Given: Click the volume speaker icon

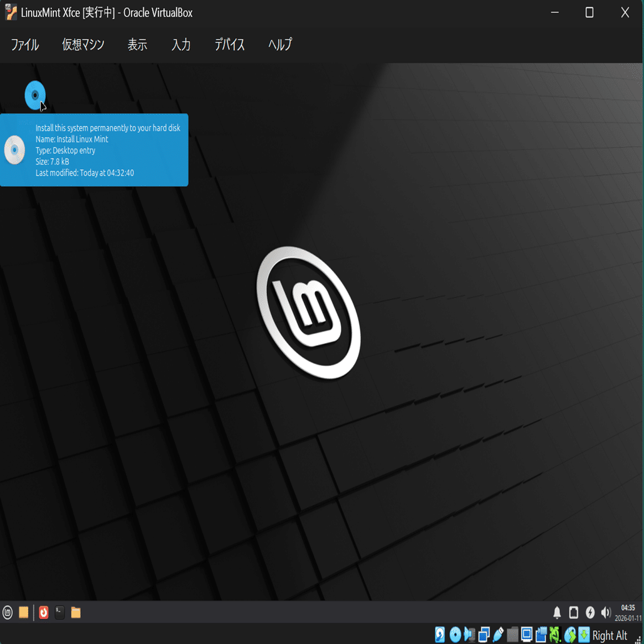Looking at the screenshot, I should [605, 613].
